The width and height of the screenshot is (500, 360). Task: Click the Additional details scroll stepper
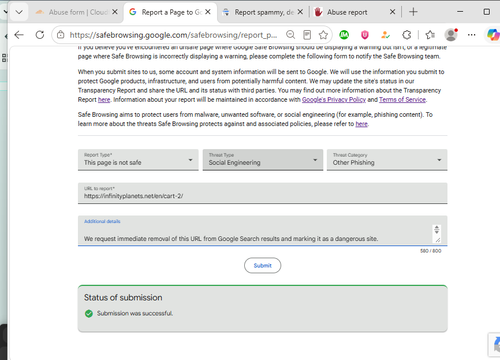coord(436,229)
